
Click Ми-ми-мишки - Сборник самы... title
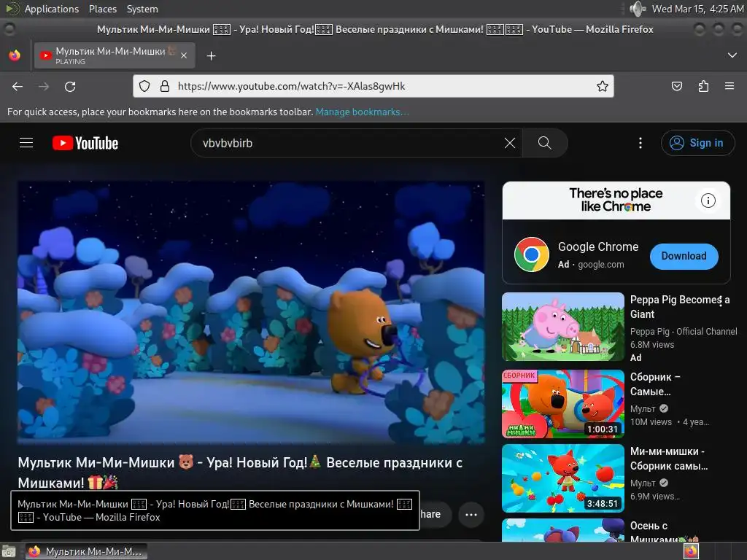[669, 458]
